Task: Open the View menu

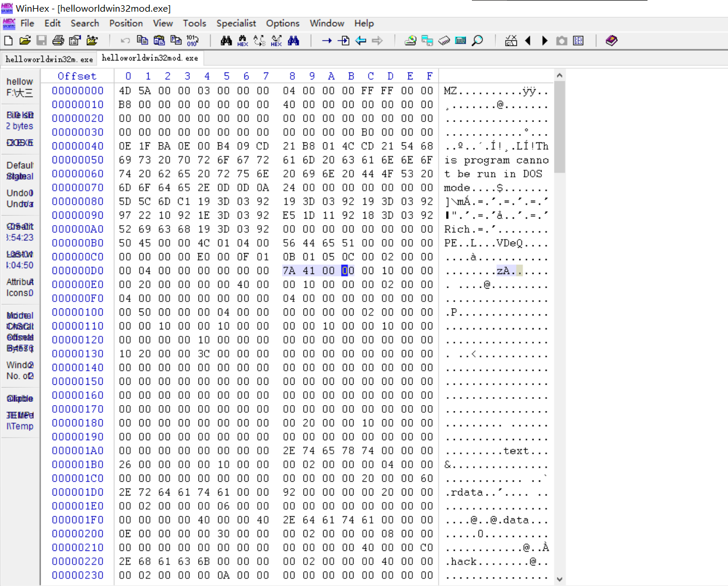Action: coord(163,23)
